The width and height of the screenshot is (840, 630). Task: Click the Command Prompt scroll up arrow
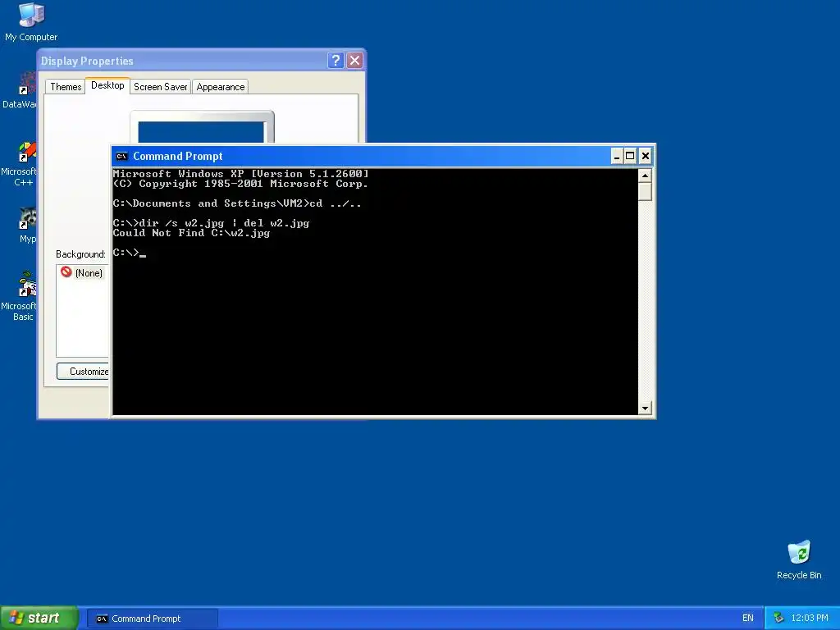click(x=645, y=176)
